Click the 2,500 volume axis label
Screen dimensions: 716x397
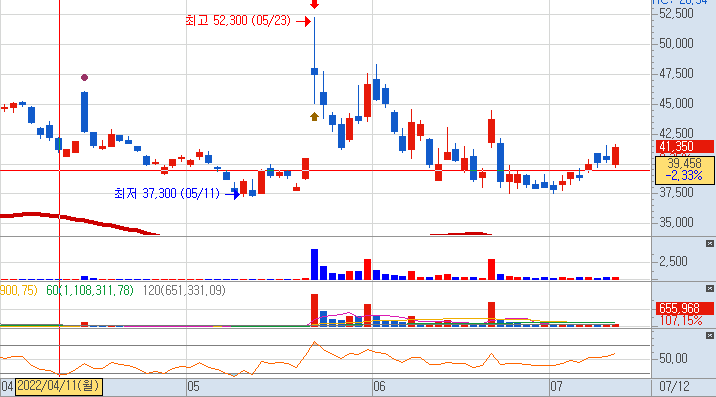[673, 262]
